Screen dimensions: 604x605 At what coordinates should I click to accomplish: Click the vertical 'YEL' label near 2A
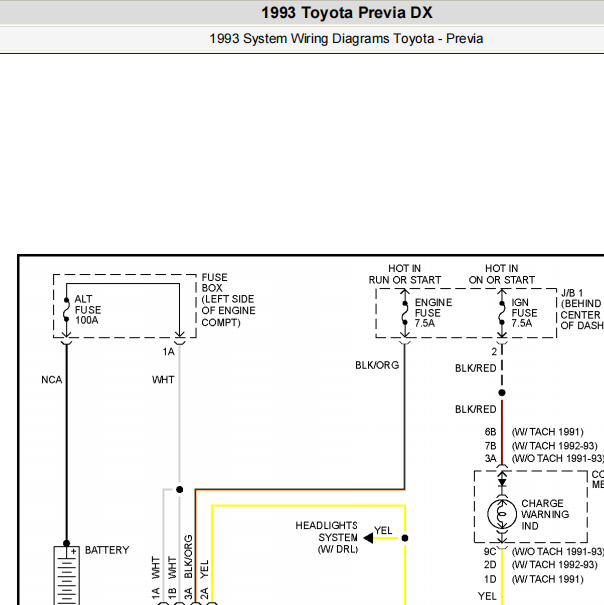click(205, 569)
